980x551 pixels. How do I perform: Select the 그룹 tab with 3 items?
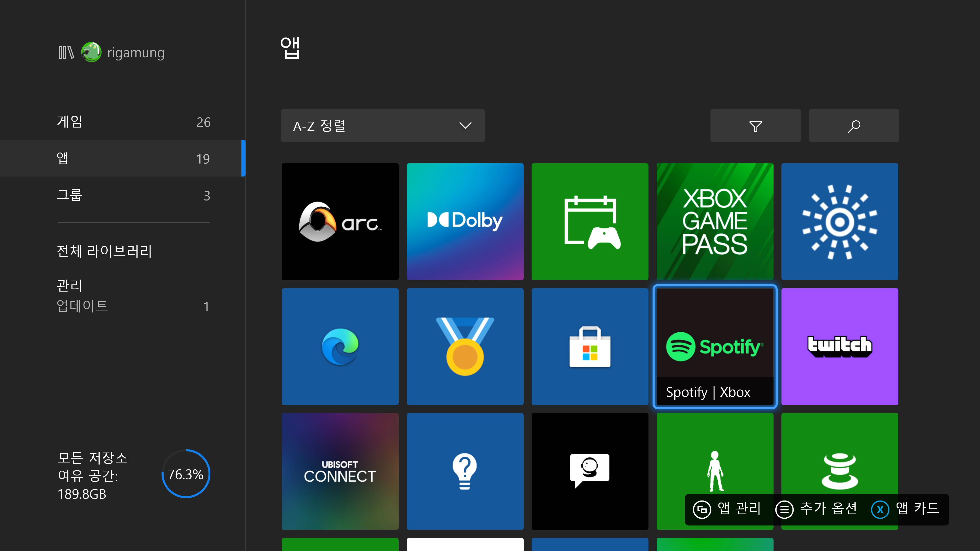click(122, 195)
